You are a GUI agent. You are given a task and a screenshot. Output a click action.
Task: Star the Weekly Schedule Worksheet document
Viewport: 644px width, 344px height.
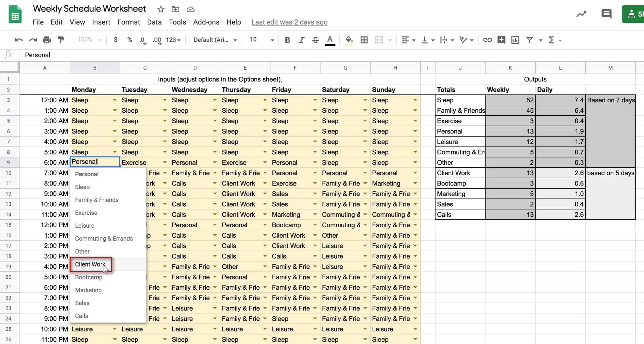pyautogui.click(x=160, y=10)
